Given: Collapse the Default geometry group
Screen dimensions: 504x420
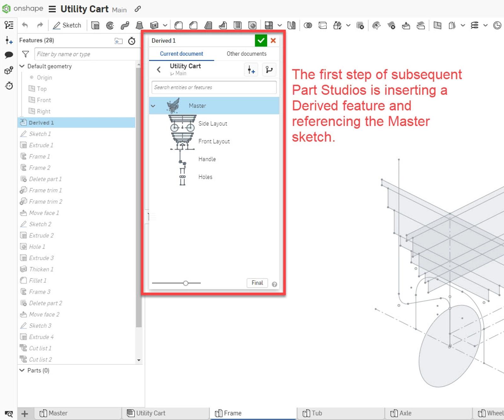Looking at the screenshot, I should (22, 66).
